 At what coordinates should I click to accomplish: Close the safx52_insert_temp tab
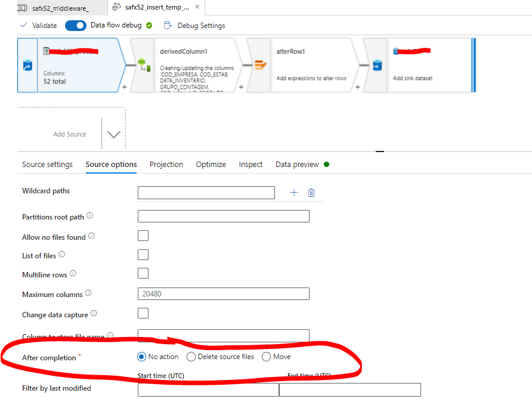(x=197, y=7)
